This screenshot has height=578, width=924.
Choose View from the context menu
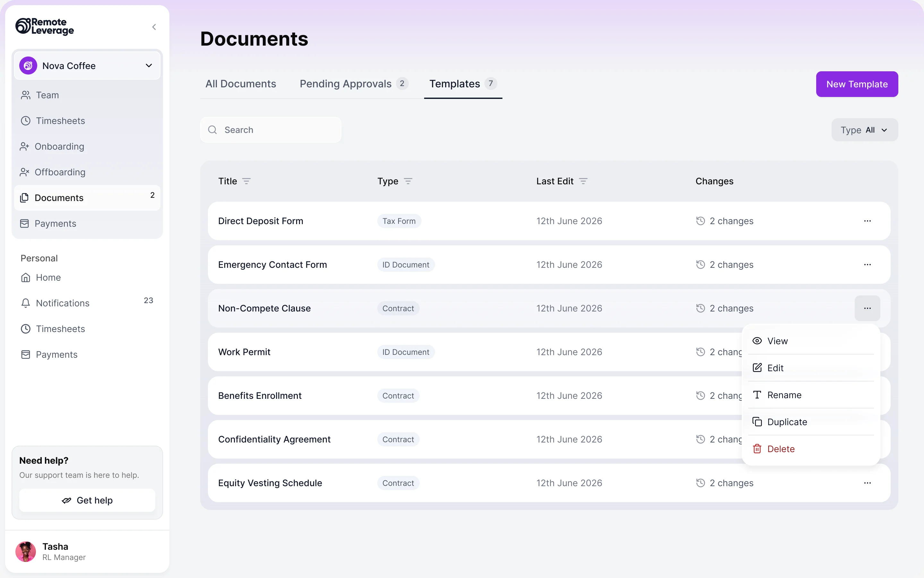(811, 341)
